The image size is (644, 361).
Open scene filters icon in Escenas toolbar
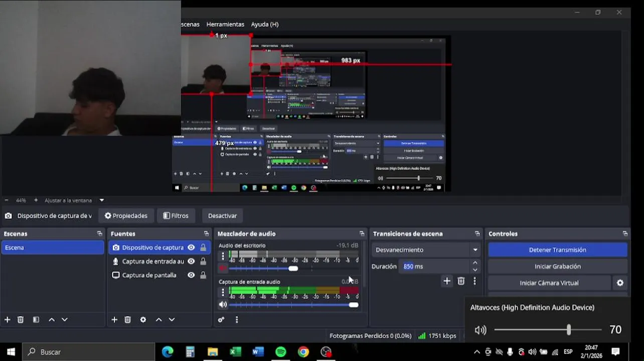pos(36,320)
